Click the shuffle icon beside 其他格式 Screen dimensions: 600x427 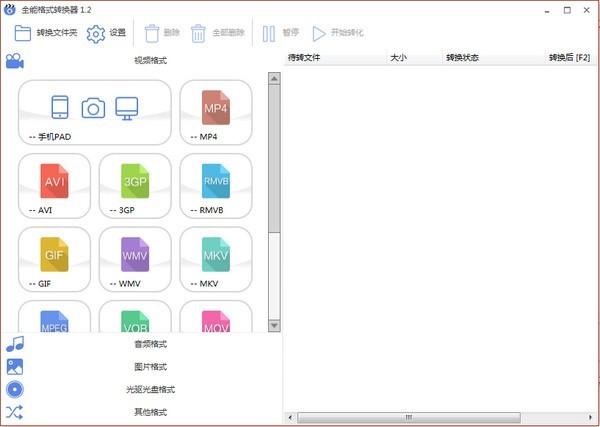click(x=15, y=412)
